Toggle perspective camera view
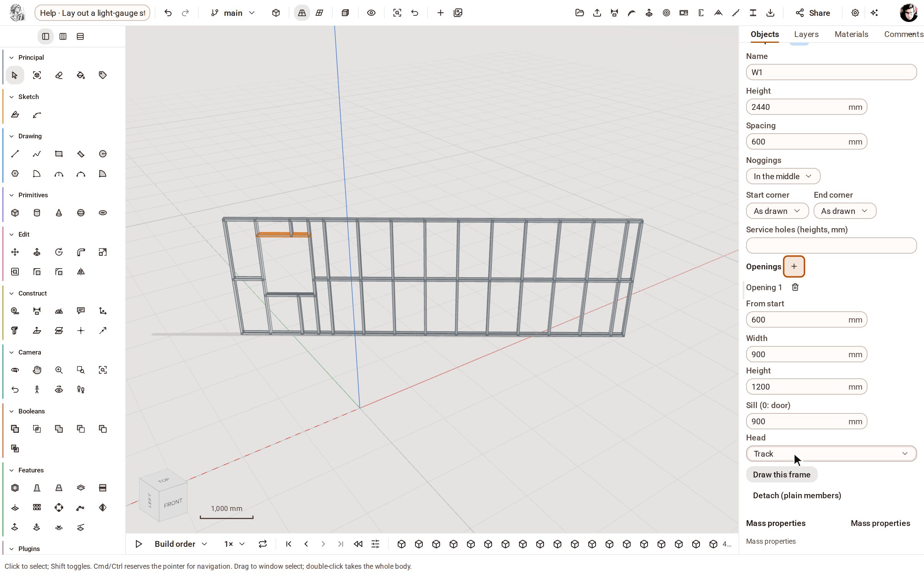The height and width of the screenshot is (578, 924). pos(302,13)
